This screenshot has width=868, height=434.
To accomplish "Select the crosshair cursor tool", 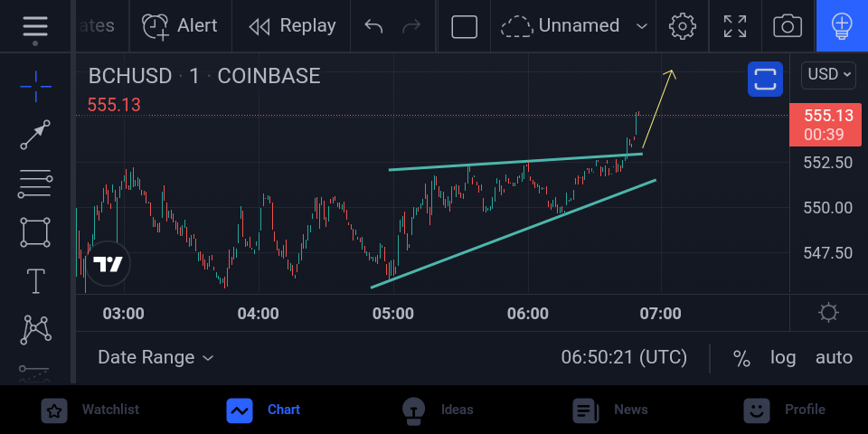I will pyautogui.click(x=35, y=87).
